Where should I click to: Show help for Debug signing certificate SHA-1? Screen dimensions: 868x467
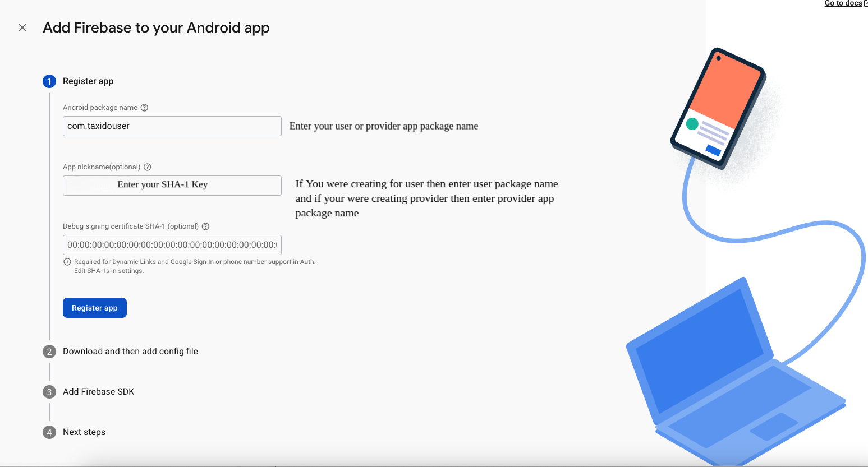205,226
